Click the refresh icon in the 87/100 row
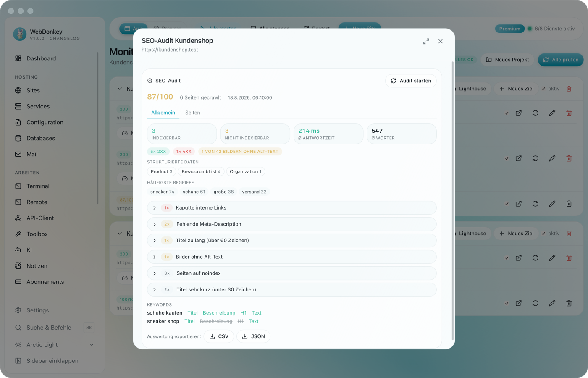The image size is (588, 378). [x=535, y=204]
